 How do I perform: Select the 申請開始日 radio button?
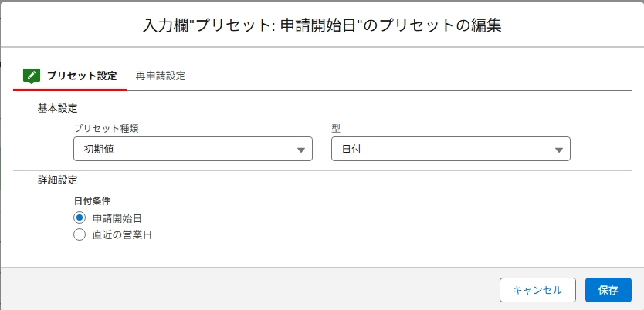coord(80,218)
